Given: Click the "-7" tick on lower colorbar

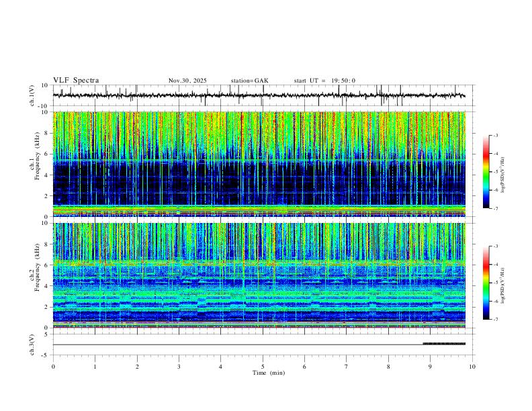Looking at the screenshot, I should coord(495,319).
